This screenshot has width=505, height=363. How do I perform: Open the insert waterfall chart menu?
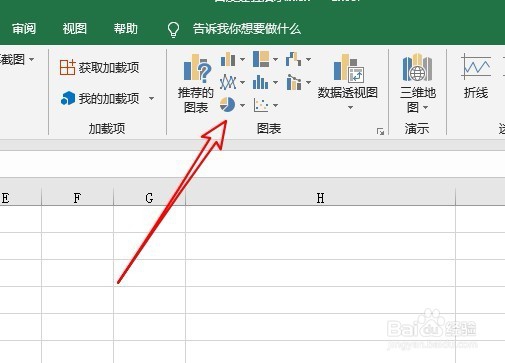(x=298, y=60)
